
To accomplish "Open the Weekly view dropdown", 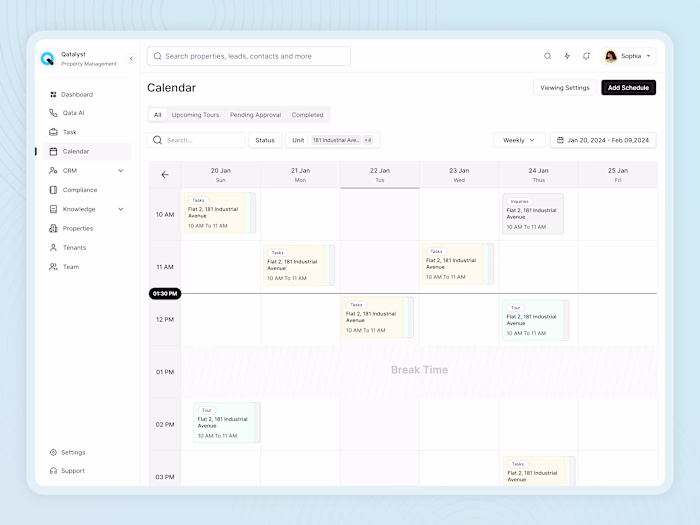I will 519,140.
